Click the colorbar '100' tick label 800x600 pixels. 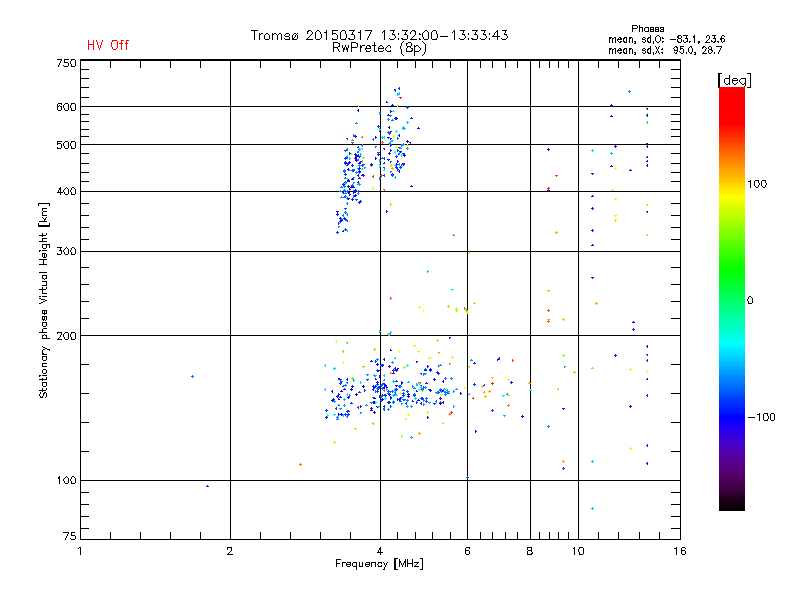tap(757, 184)
